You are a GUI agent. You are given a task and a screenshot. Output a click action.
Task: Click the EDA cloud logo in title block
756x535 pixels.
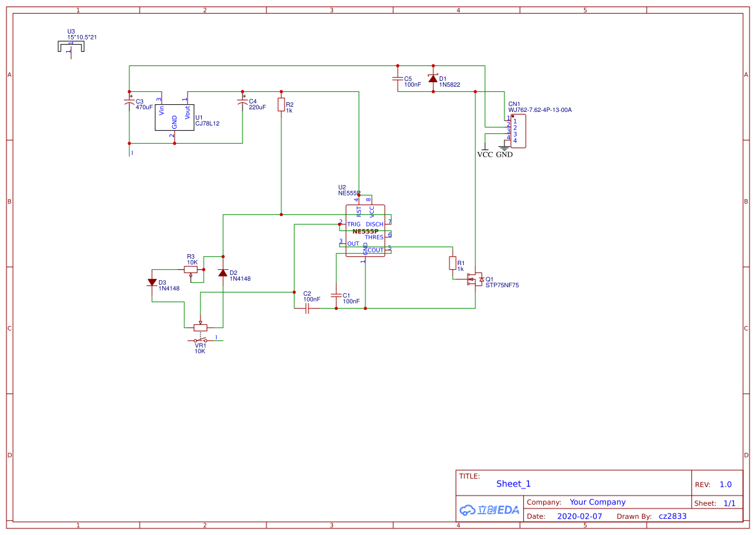(490, 510)
